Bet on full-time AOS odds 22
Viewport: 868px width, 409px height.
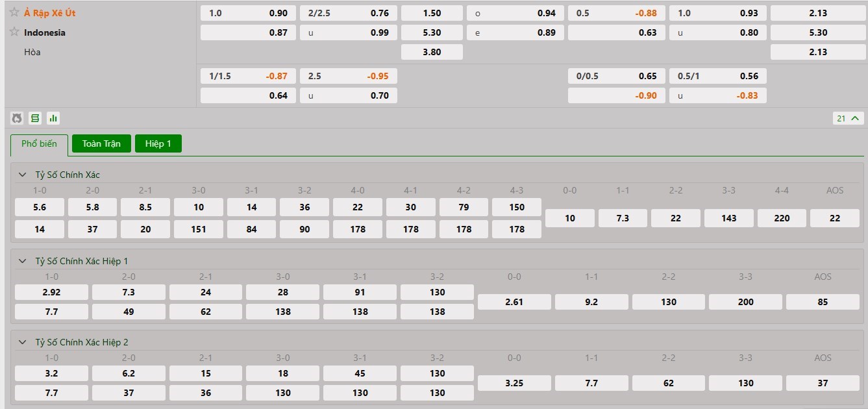pyautogui.click(x=835, y=218)
